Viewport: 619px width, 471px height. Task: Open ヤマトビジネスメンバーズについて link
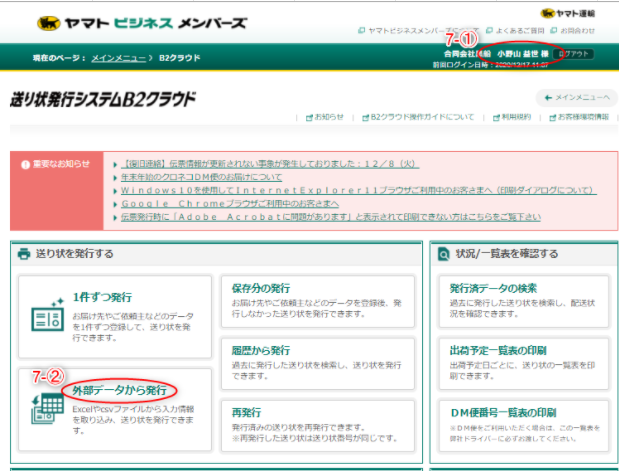(423, 30)
